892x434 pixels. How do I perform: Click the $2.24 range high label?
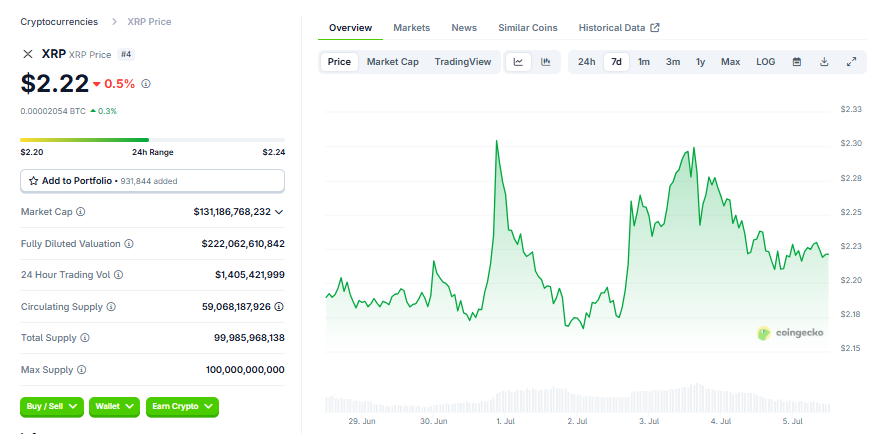[x=274, y=152]
